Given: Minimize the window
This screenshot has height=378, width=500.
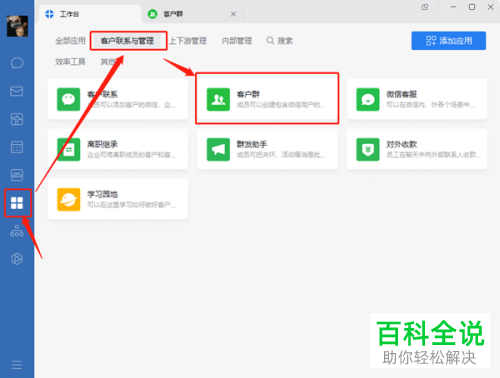Looking at the screenshot, I should (453, 7).
